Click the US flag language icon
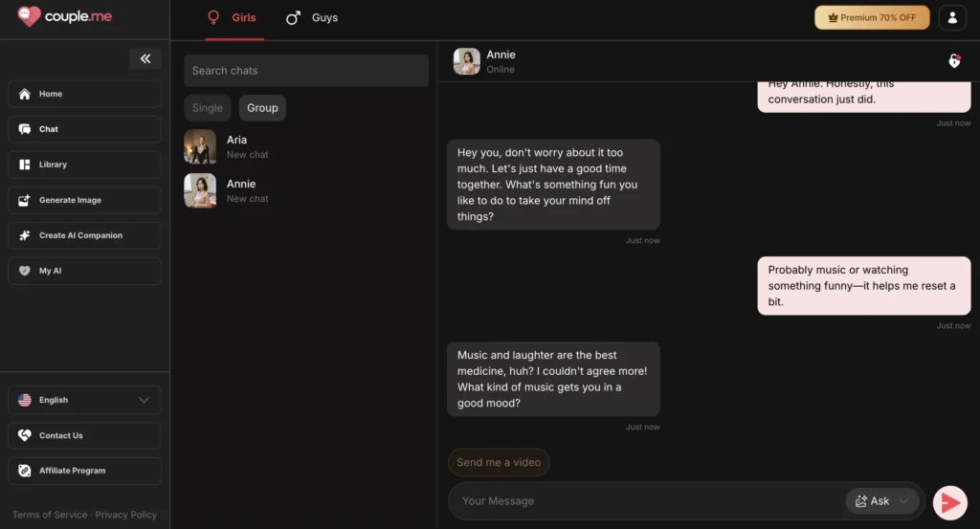Image resolution: width=980 pixels, height=529 pixels. (x=24, y=400)
